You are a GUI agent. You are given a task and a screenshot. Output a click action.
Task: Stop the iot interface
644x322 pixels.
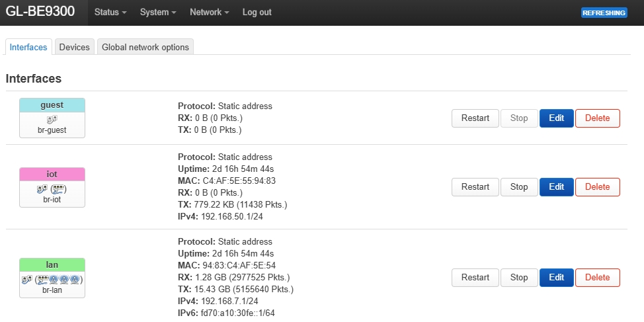point(519,187)
